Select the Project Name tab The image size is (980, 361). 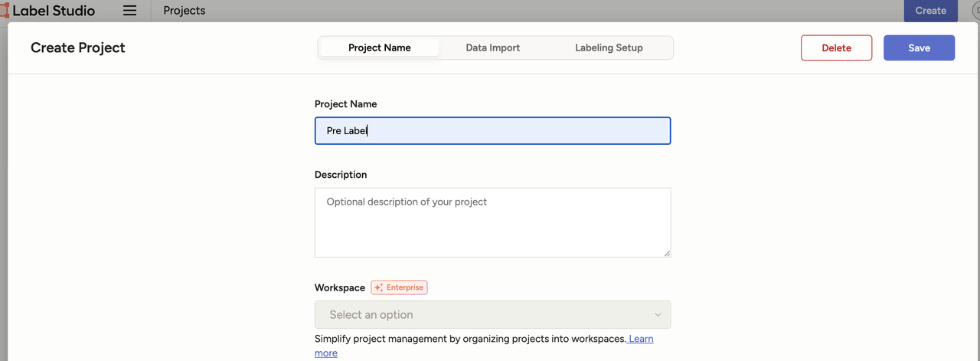(380, 48)
